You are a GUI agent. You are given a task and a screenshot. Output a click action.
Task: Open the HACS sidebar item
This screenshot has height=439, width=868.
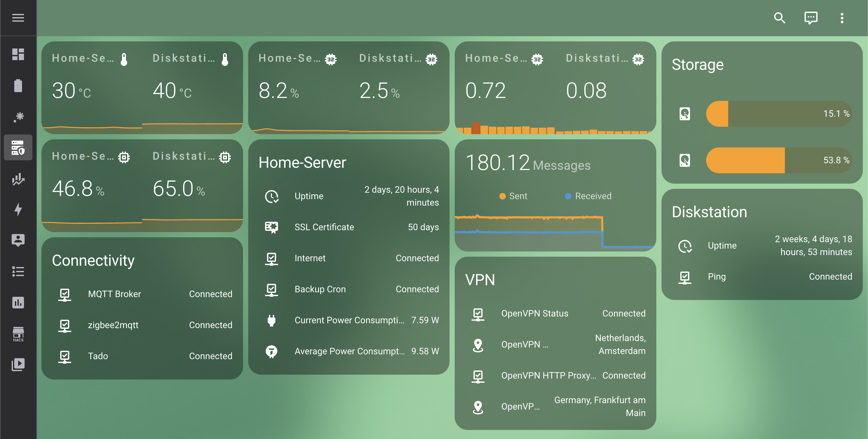click(18, 334)
